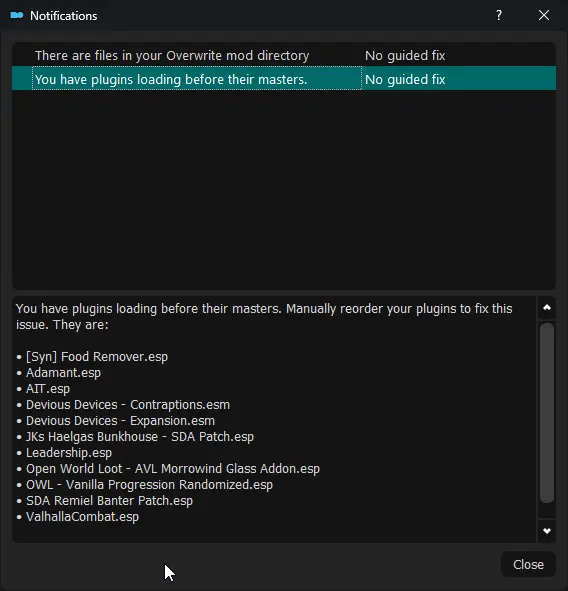
Task: Click SDA Remiel Banter Patch.esp entry
Action: tap(109, 501)
